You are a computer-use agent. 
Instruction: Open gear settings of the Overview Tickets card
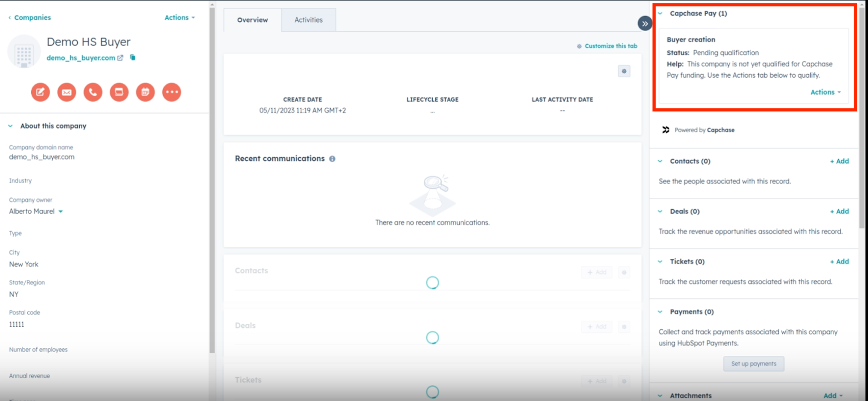click(624, 381)
